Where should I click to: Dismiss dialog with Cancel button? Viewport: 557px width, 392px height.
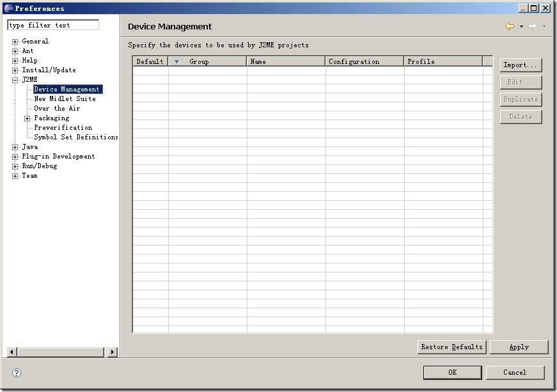pos(515,372)
